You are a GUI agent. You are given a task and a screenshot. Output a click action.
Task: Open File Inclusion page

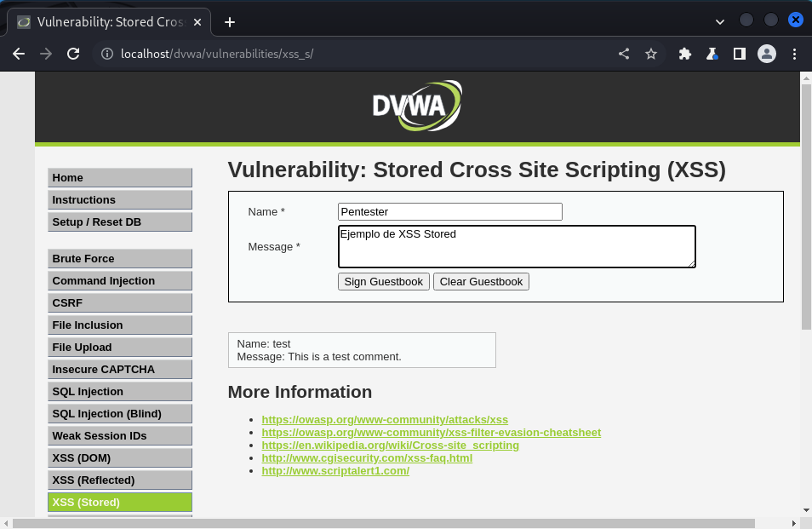coord(120,325)
